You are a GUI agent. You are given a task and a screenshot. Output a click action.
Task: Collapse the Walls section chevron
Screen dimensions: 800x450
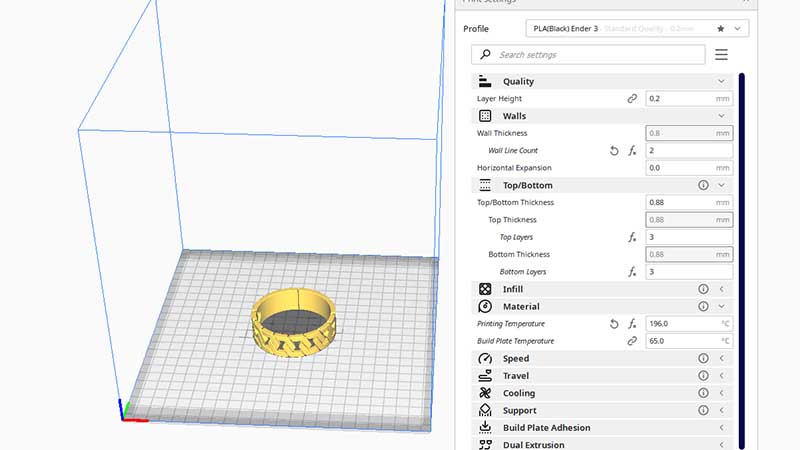tap(721, 116)
